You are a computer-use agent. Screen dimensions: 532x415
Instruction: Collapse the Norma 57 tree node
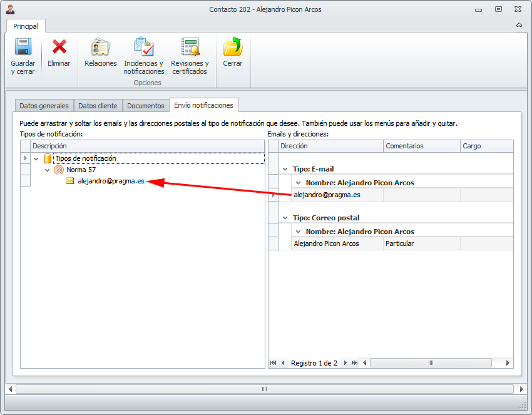pyautogui.click(x=48, y=170)
